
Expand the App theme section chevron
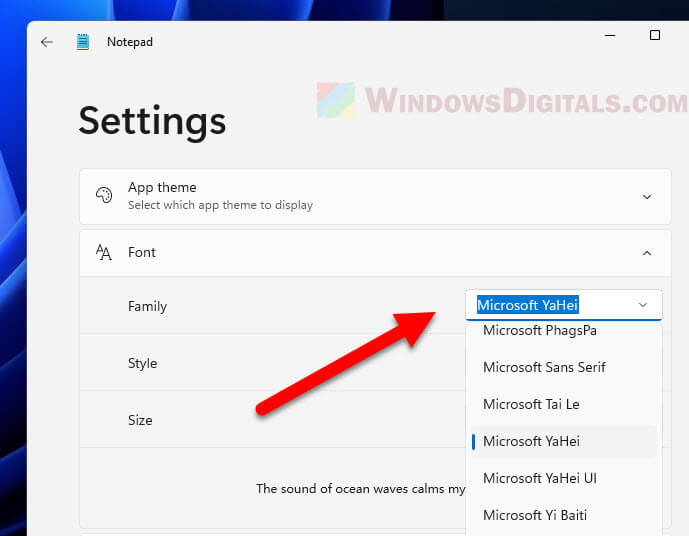pyautogui.click(x=647, y=196)
